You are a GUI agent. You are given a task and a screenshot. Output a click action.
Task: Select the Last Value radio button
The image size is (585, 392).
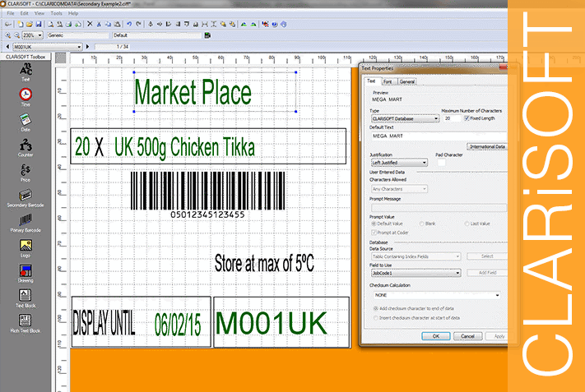pyautogui.click(x=467, y=224)
